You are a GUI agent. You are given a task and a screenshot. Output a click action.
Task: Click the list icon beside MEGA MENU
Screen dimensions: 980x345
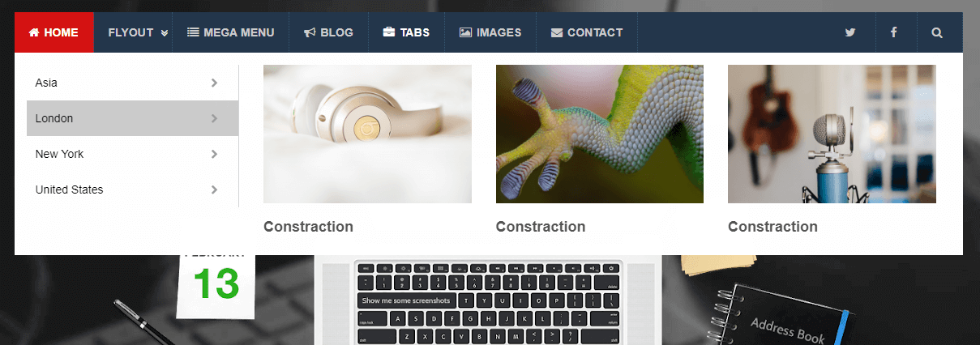193,32
